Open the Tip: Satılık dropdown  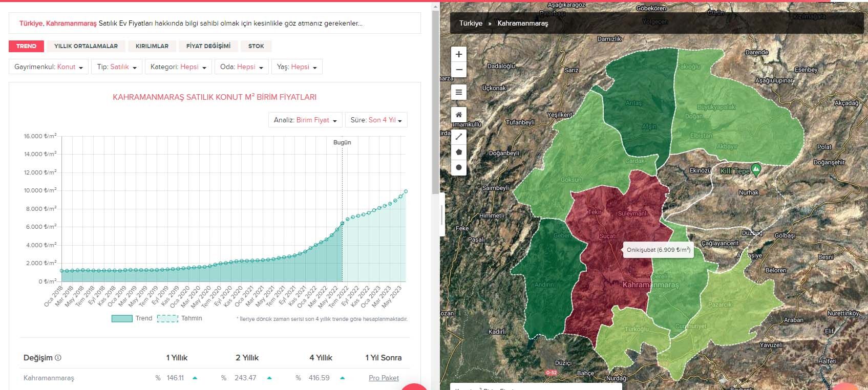[117, 67]
